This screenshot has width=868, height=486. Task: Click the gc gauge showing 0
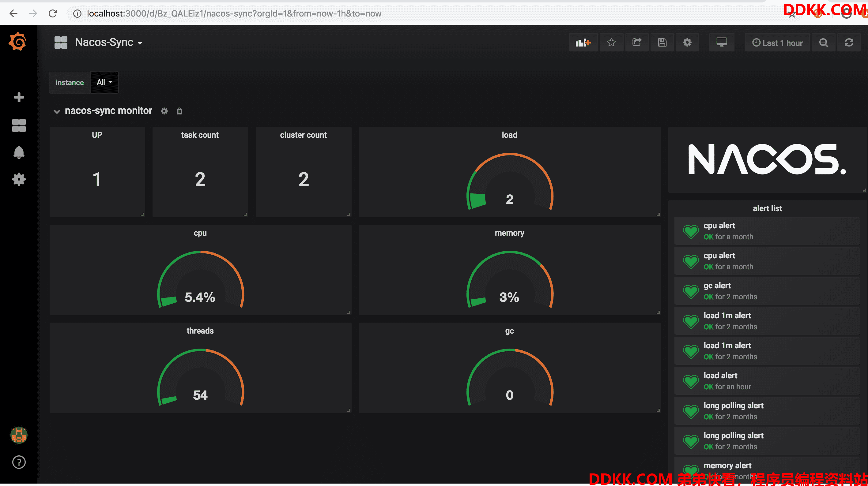510,378
